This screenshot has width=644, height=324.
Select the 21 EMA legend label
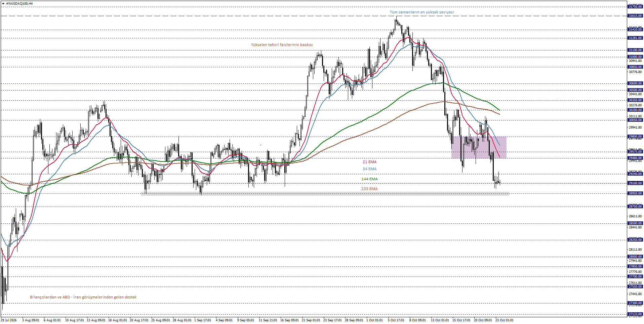coord(369,162)
